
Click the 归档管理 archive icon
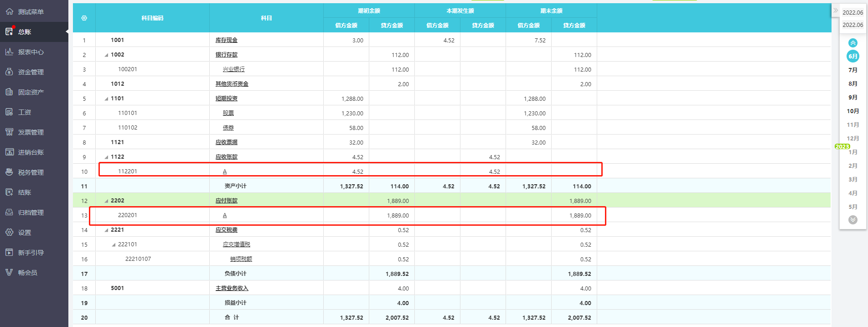click(9, 213)
